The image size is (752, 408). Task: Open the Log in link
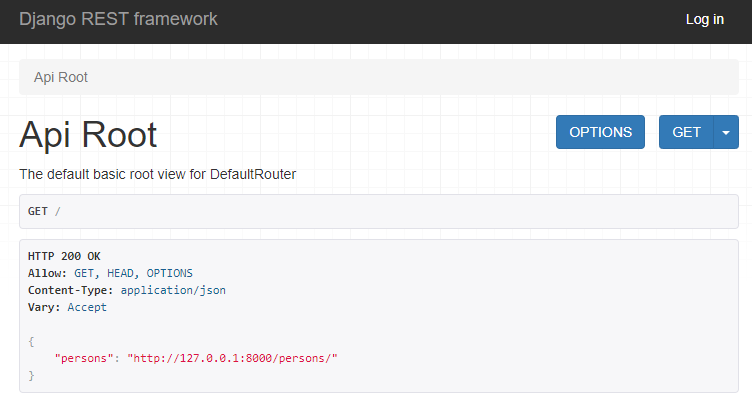click(705, 19)
